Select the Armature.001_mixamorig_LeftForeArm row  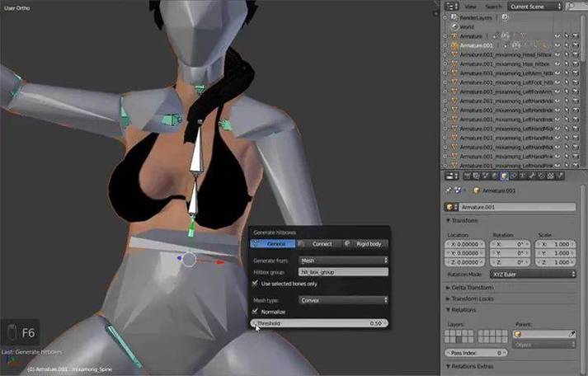[x=506, y=92]
